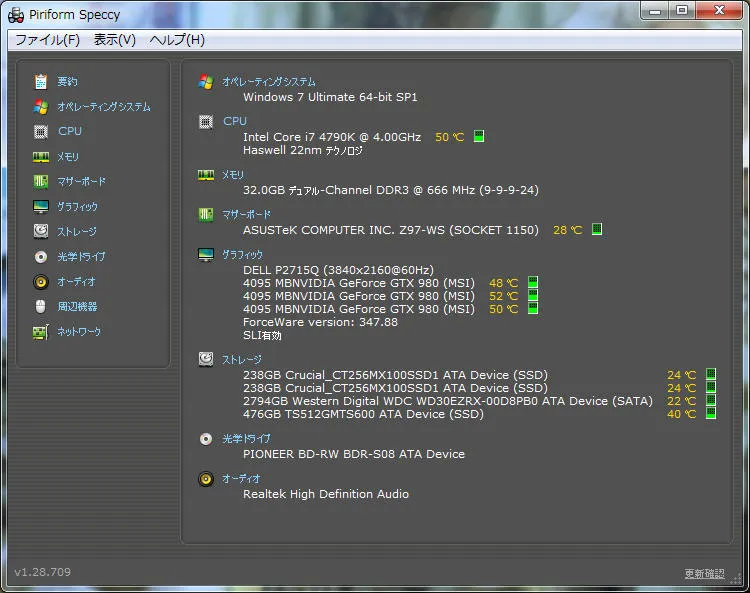
Task: Click the motherboard icon in summary panel
Action: 206,215
